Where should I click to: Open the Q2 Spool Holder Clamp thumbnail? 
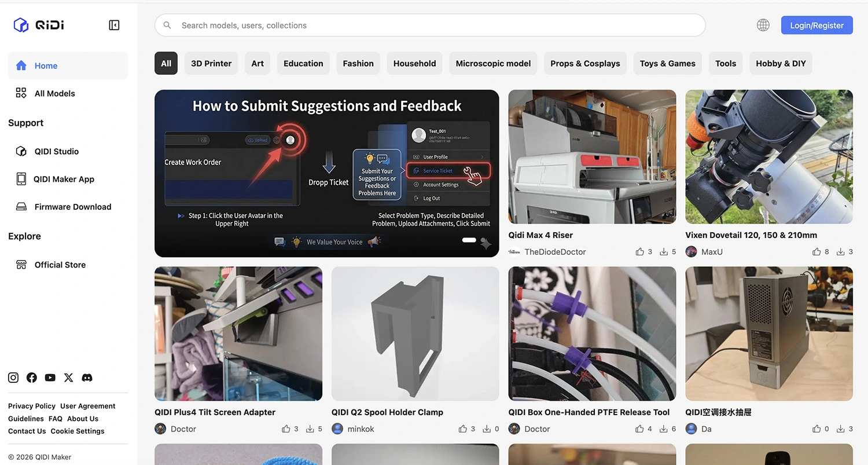point(415,334)
